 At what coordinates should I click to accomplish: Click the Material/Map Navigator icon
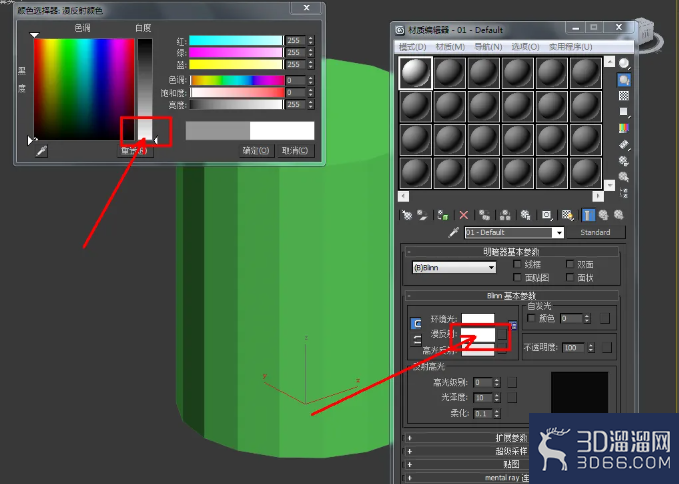tap(624, 192)
